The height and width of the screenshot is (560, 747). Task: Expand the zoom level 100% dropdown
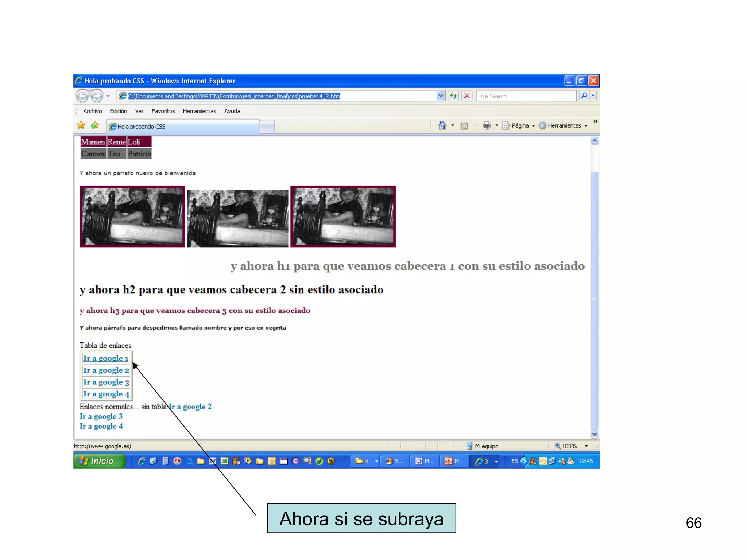pos(586,446)
